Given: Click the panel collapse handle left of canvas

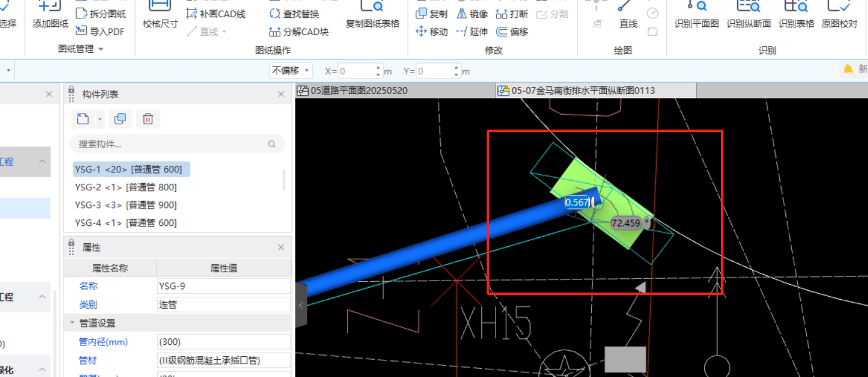Looking at the screenshot, I should coord(301,305).
